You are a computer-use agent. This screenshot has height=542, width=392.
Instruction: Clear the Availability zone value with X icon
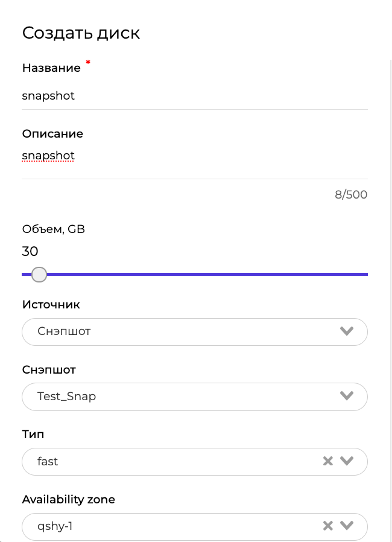coord(327,526)
